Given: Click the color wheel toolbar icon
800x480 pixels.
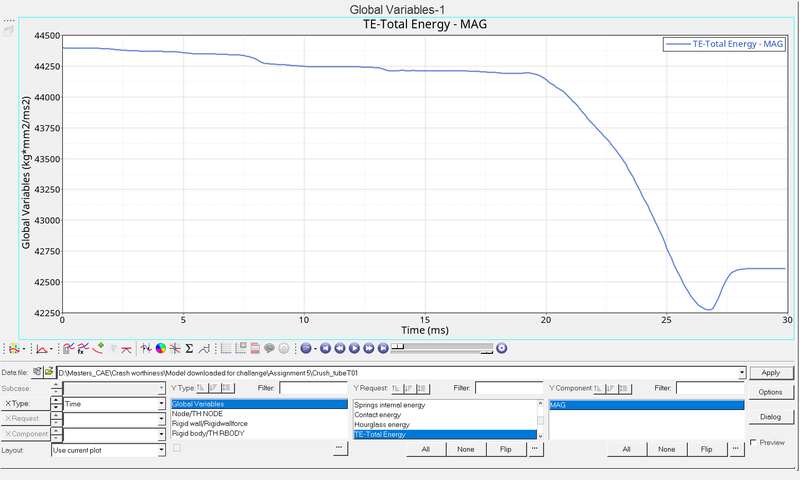Looking at the screenshot, I should 160,349.
